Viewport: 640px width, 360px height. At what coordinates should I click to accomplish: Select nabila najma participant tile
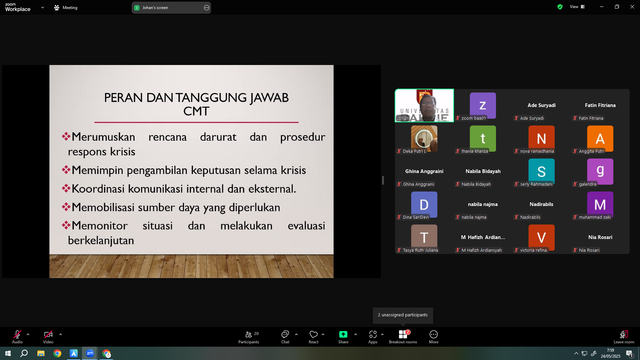click(x=483, y=204)
